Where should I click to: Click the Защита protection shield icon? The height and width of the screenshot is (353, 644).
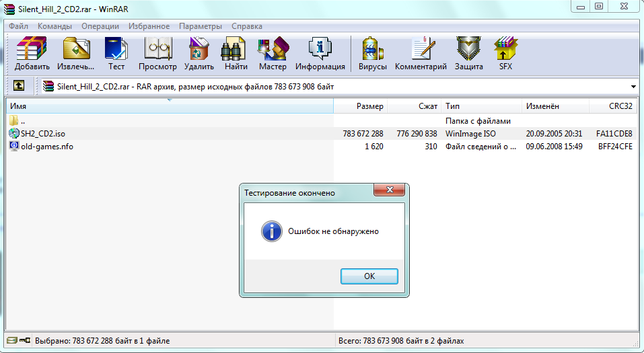[468, 48]
